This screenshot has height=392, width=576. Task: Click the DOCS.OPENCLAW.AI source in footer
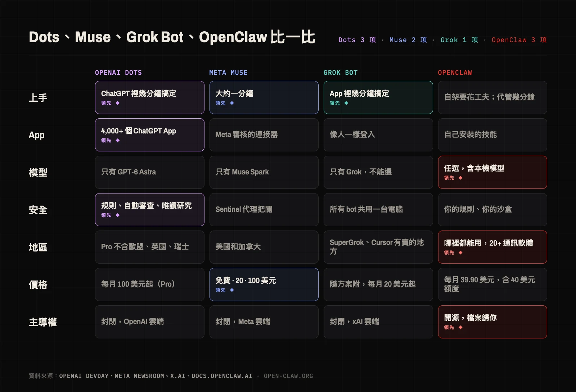point(222,376)
